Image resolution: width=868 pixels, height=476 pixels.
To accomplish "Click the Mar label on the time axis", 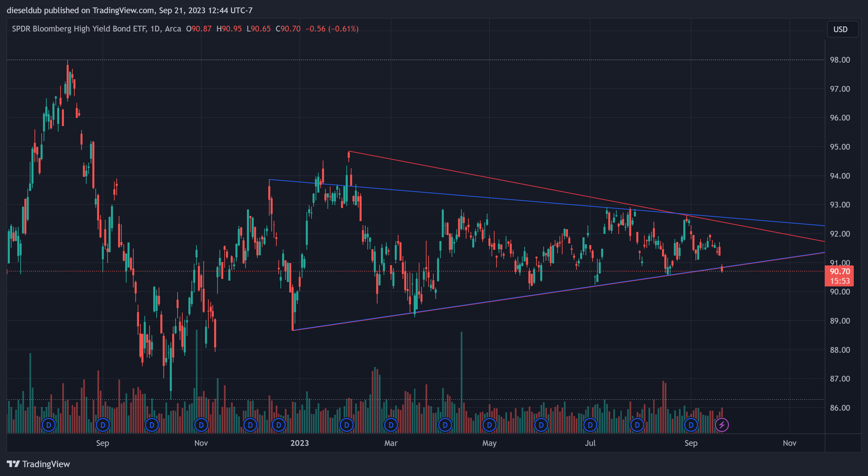I will [391, 443].
